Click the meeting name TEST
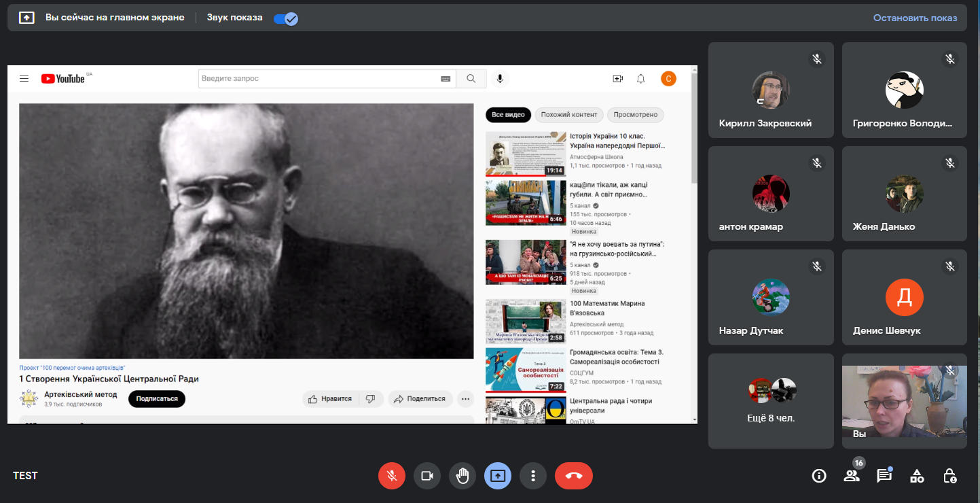Viewport: 980px width, 503px height. click(x=26, y=476)
